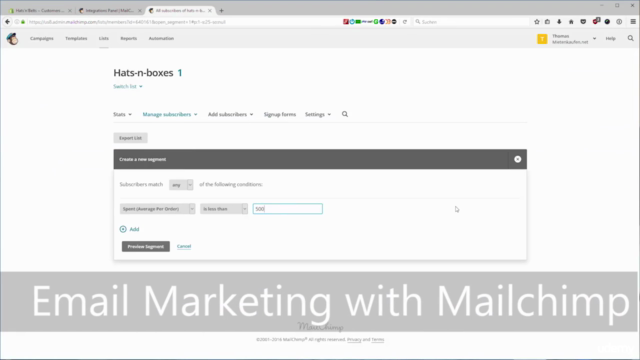
Task: Click the header search magnifier icon
Action: [631, 38]
